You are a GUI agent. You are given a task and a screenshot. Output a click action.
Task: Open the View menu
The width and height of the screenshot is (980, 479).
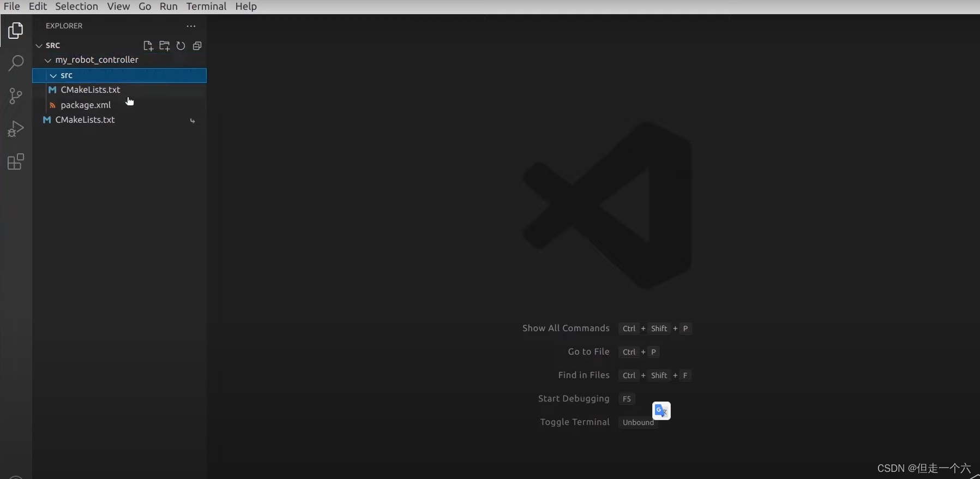click(118, 7)
